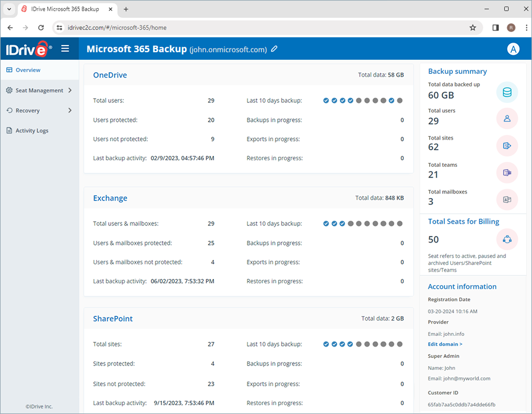Image resolution: width=532 pixels, height=414 pixels.
Task: Click the Recovery circular arrow icon
Action: click(x=9, y=110)
